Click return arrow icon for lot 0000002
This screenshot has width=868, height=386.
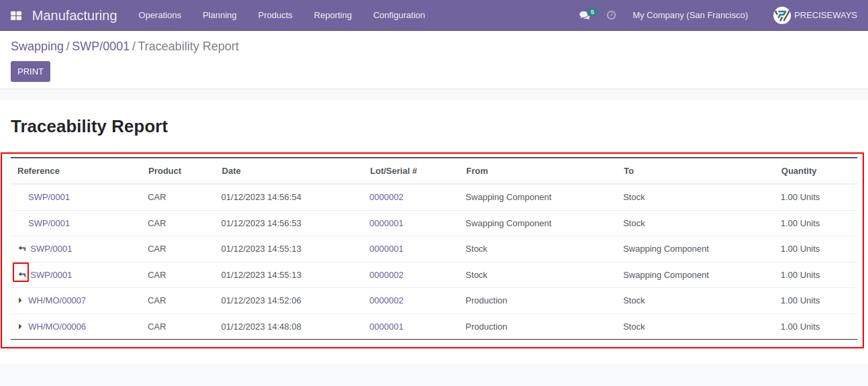[22, 275]
